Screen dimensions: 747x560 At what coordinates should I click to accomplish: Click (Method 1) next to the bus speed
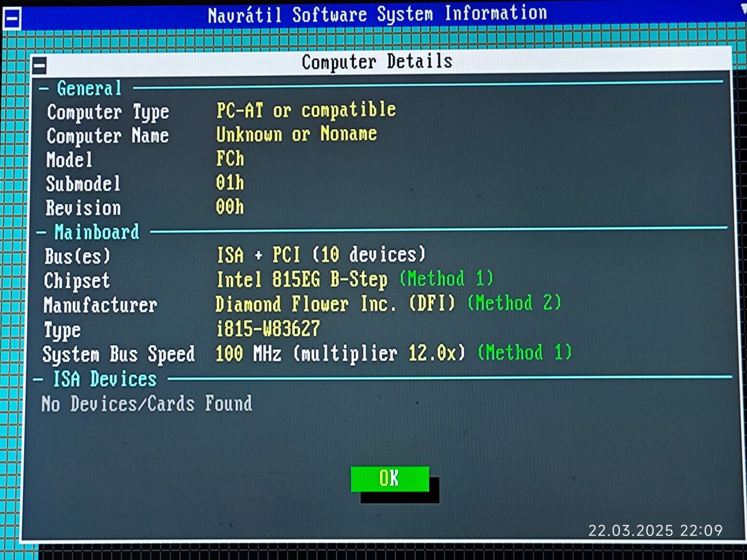point(525,352)
